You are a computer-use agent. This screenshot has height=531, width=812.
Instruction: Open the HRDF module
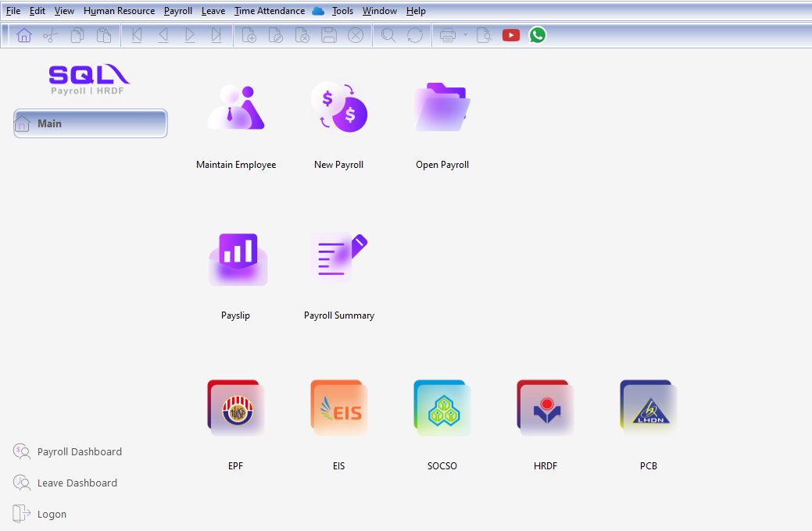pyautogui.click(x=545, y=407)
